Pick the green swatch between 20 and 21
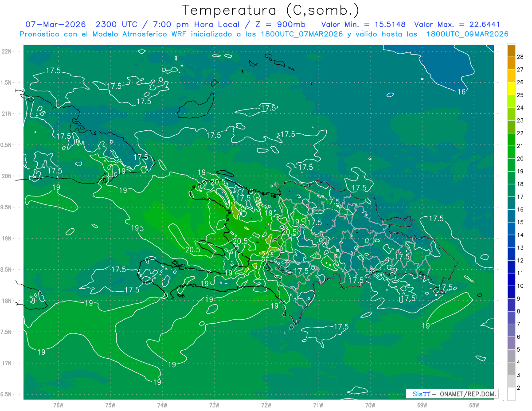 pos(511,153)
